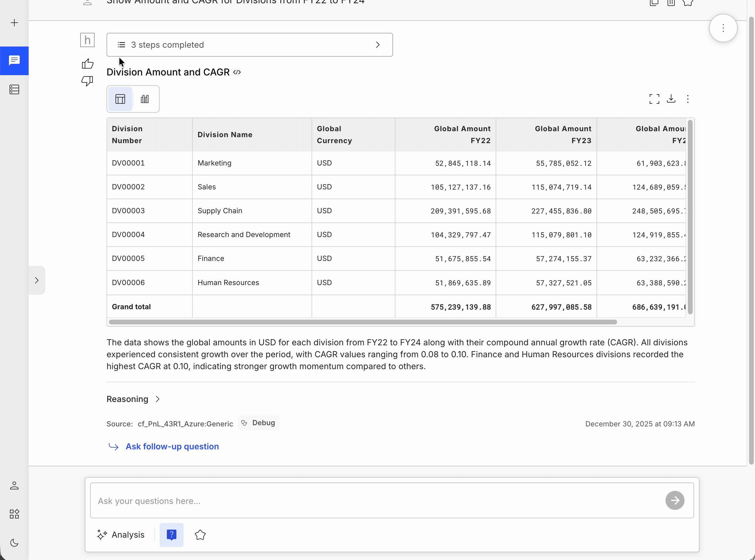Click the thumbs down feedback icon
Image resolution: width=755 pixels, height=560 pixels.
87,81
